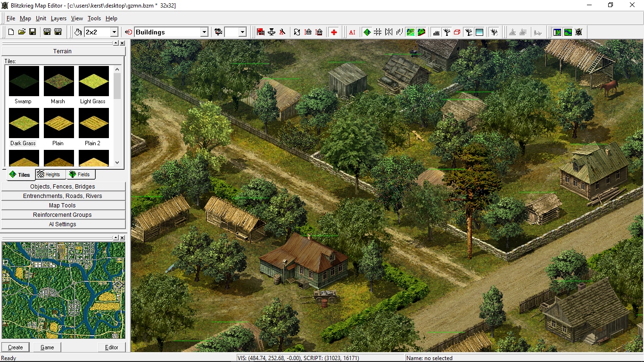
Task: Select the Plain terrain tile
Action: 58,127
